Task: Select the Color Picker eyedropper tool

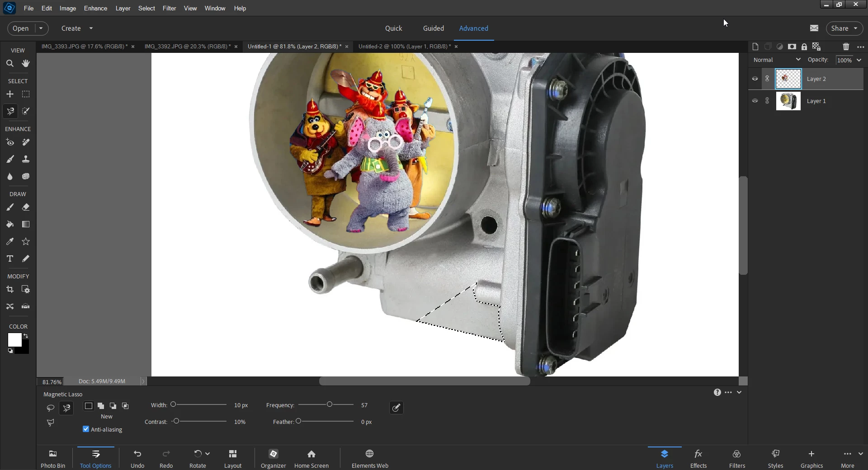Action: (x=9, y=242)
